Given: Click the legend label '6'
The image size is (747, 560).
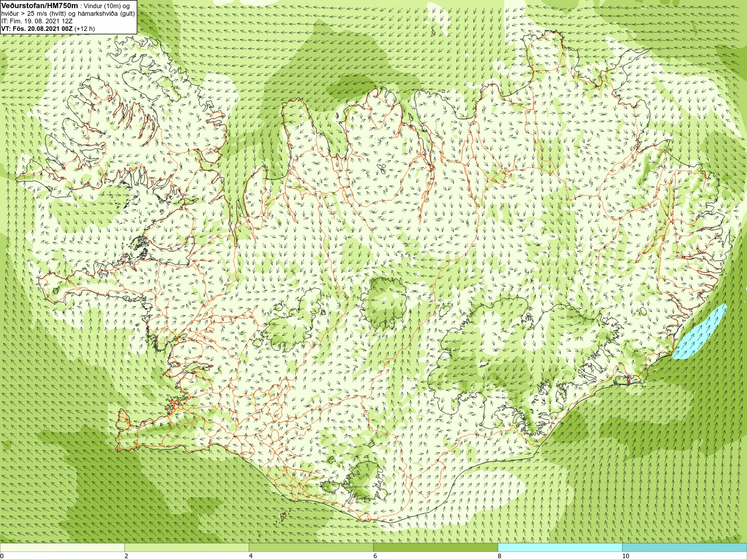Looking at the screenshot, I should point(375,556).
